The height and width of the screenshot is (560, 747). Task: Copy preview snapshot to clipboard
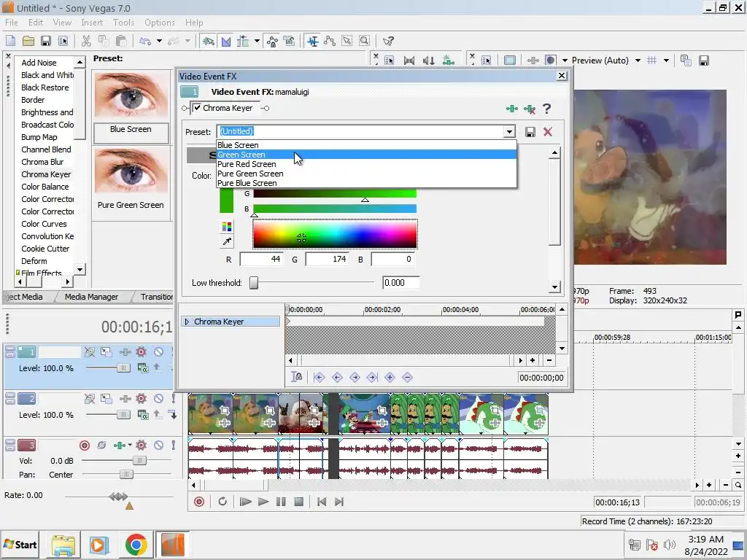[x=686, y=61]
